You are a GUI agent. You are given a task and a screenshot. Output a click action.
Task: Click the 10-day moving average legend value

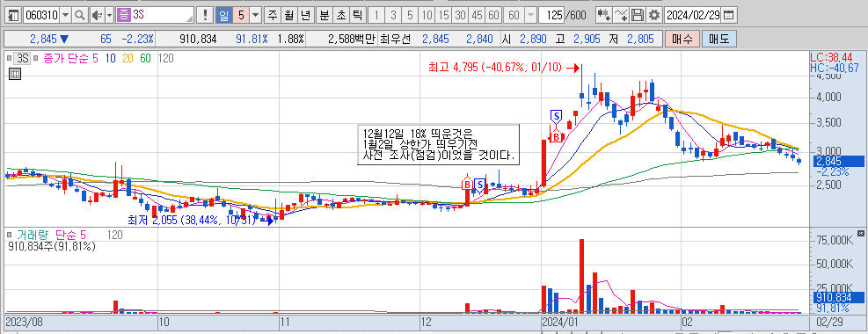coord(110,58)
